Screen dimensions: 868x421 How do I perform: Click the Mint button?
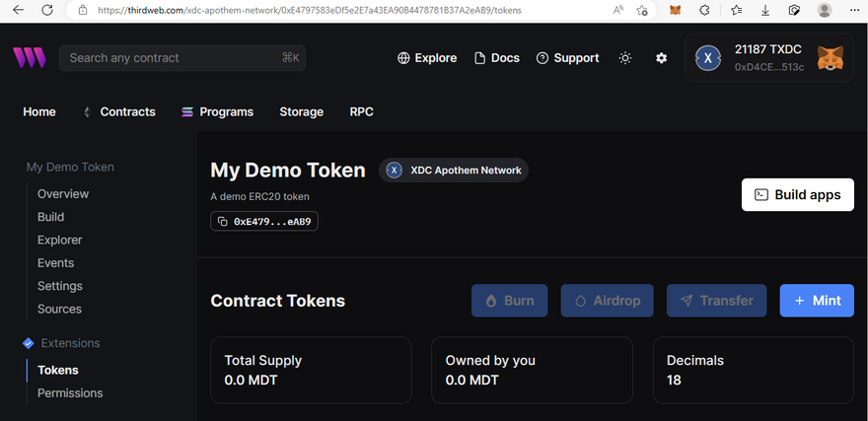point(816,301)
